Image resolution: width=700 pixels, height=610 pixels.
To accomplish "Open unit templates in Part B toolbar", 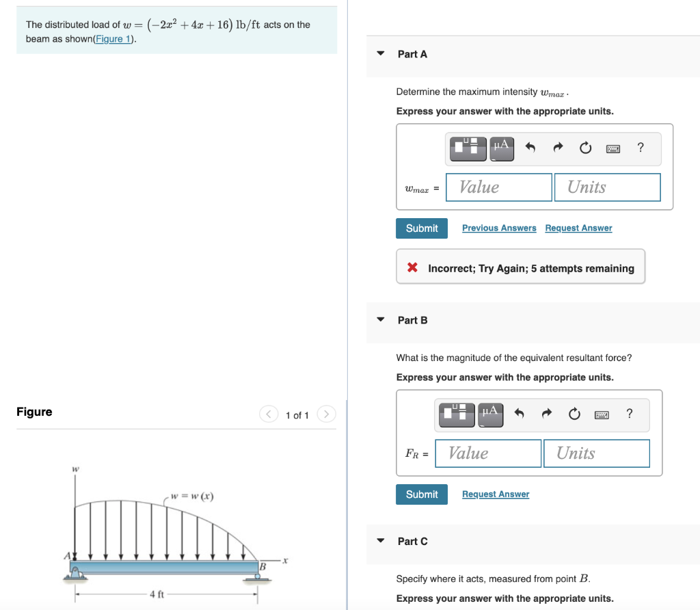I will point(456,414).
